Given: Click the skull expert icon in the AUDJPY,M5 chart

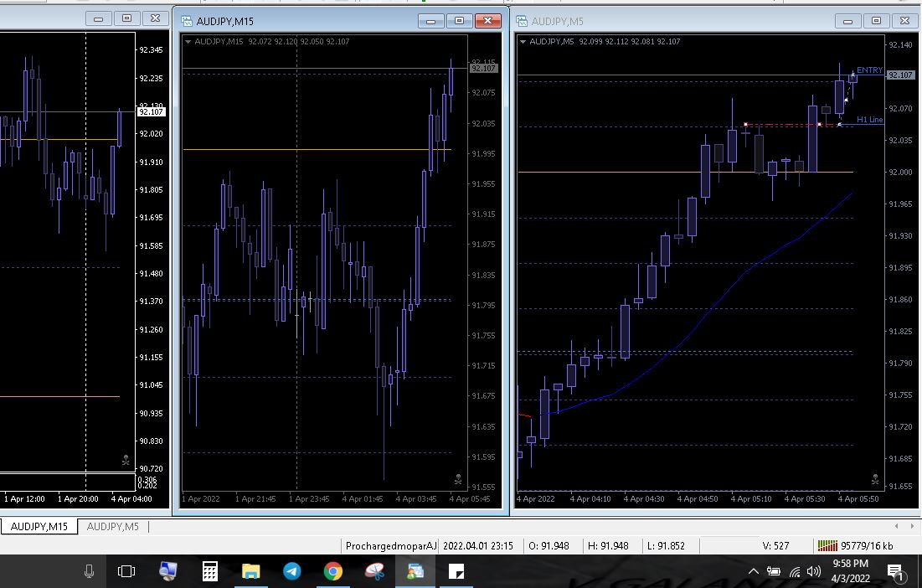Looking at the screenshot, I should point(875,480).
